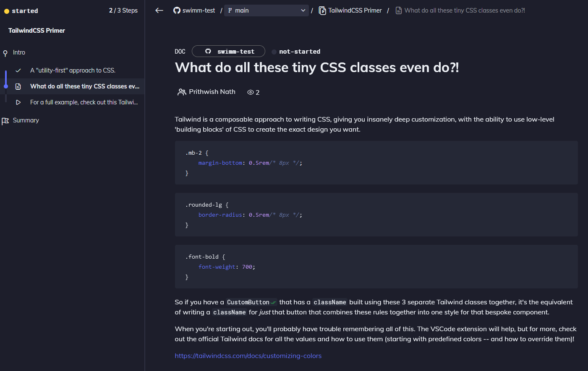This screenshot has width=588, height=371.
Task: Click the GitHub icon beside swimm-test breadcrumb
Action: 177,10
